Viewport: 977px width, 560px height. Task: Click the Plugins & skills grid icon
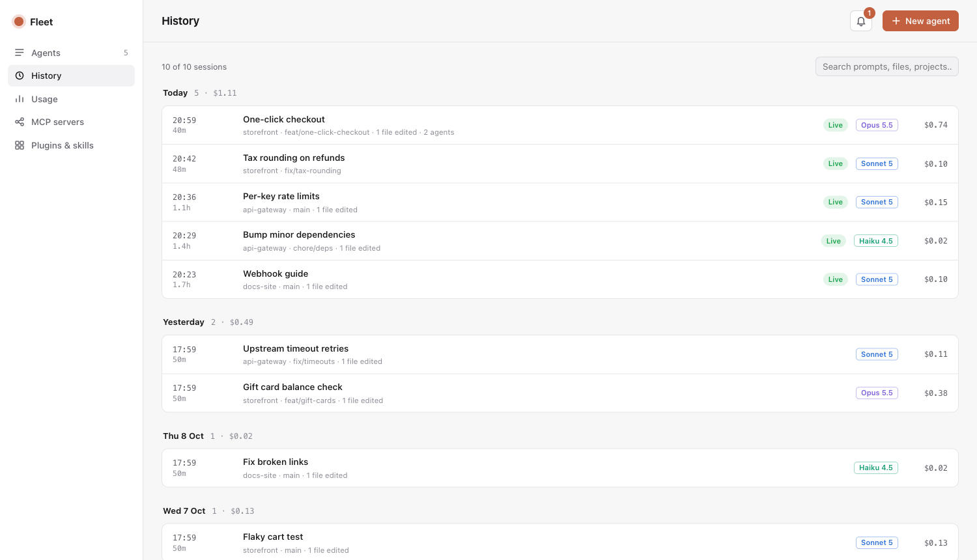coord(20,145)
